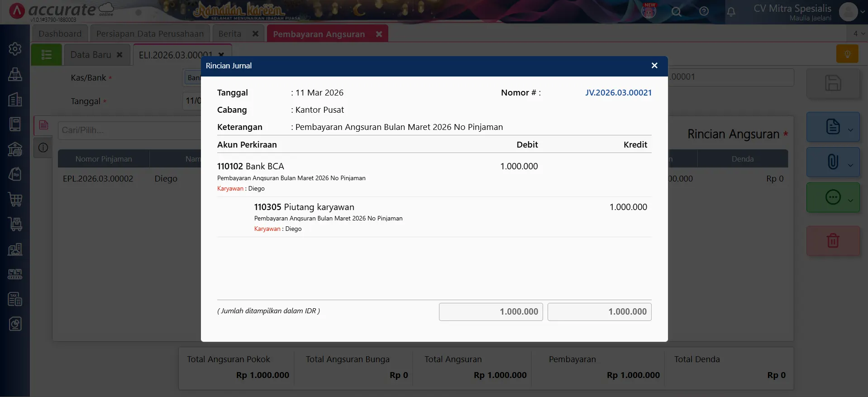Switch to the Dashboard tab
The image size is (868, 397).
(60, 34)
